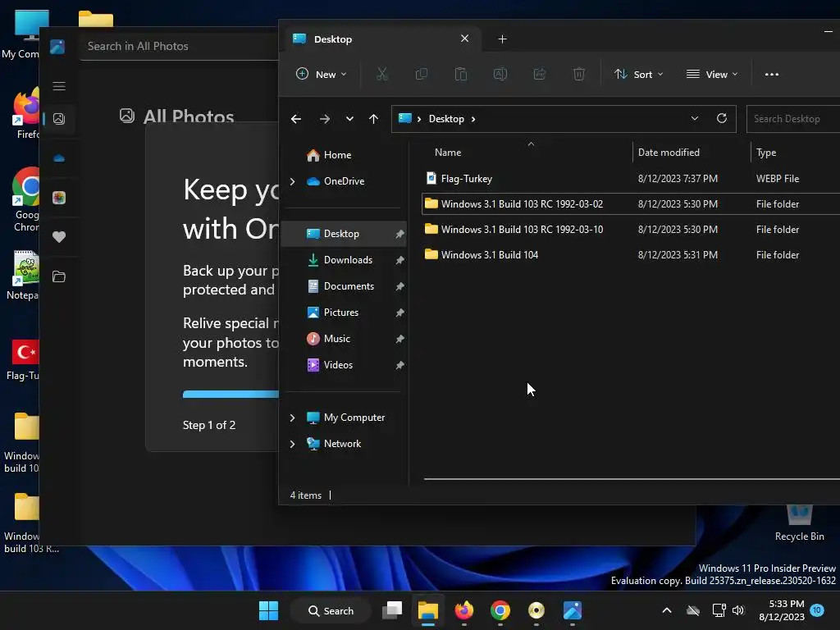840x630 pixels.
Task: Click the volume speaker tray icon
Action: coord(738,610)
